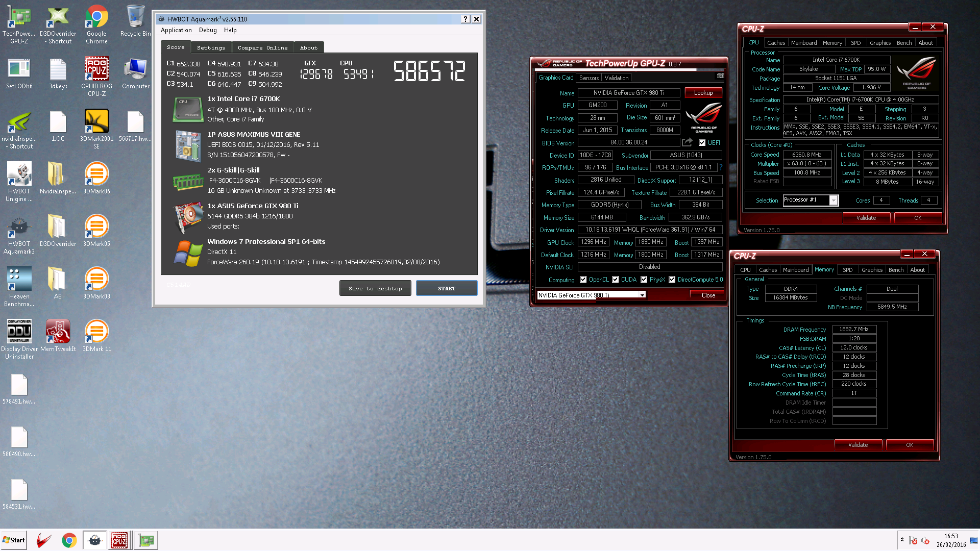
Task: Open MemTweakIt desktop icon
Action: [58, 336]
